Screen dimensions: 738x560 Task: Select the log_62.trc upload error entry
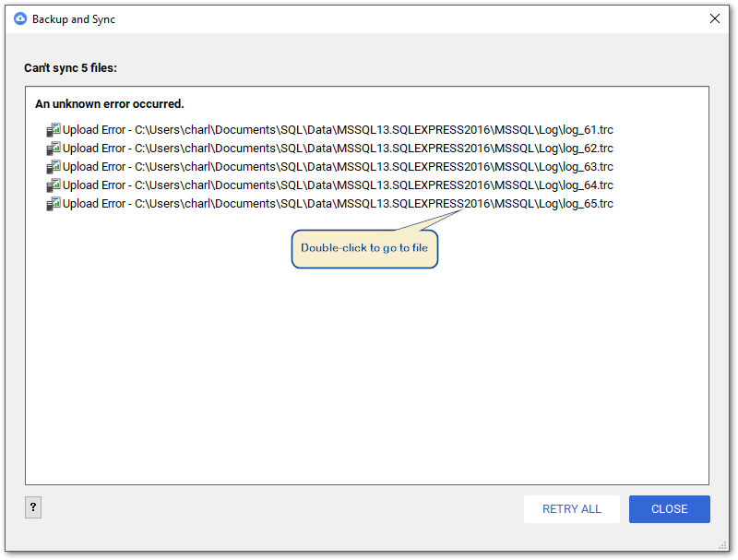tap(329, 149)
